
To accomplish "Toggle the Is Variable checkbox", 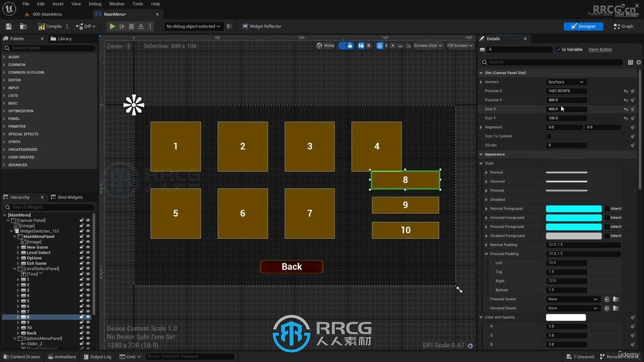I will (558, 50).
